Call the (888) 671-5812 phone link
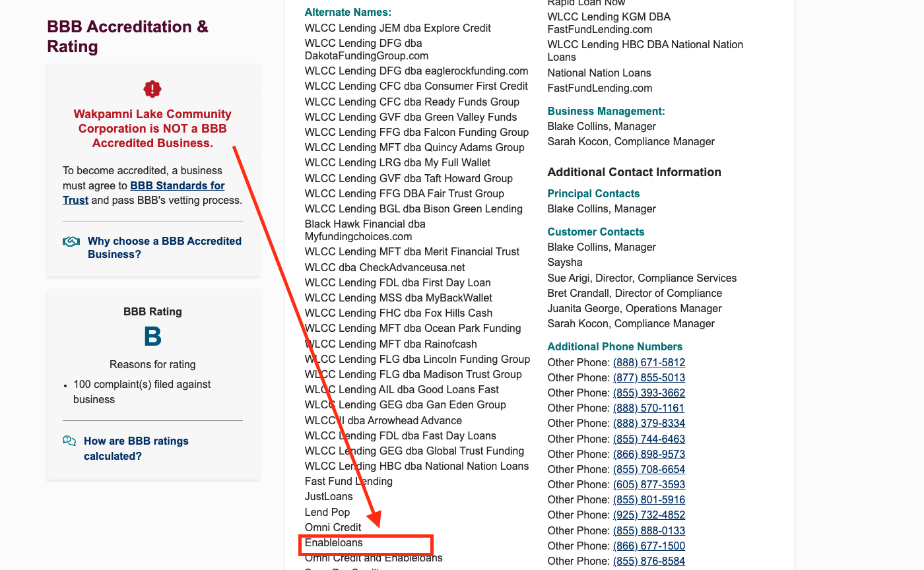This screenshot has height=570, width=924. 649,362
